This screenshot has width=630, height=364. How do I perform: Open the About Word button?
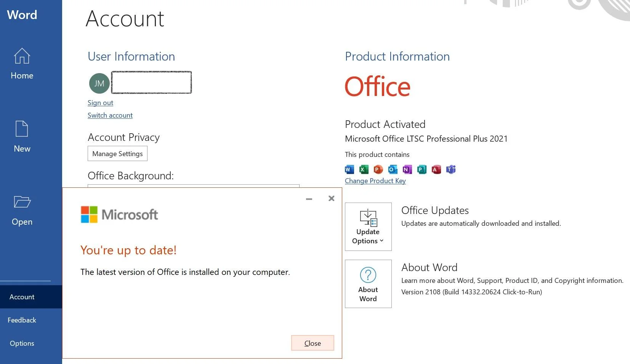tap(368, 284)
